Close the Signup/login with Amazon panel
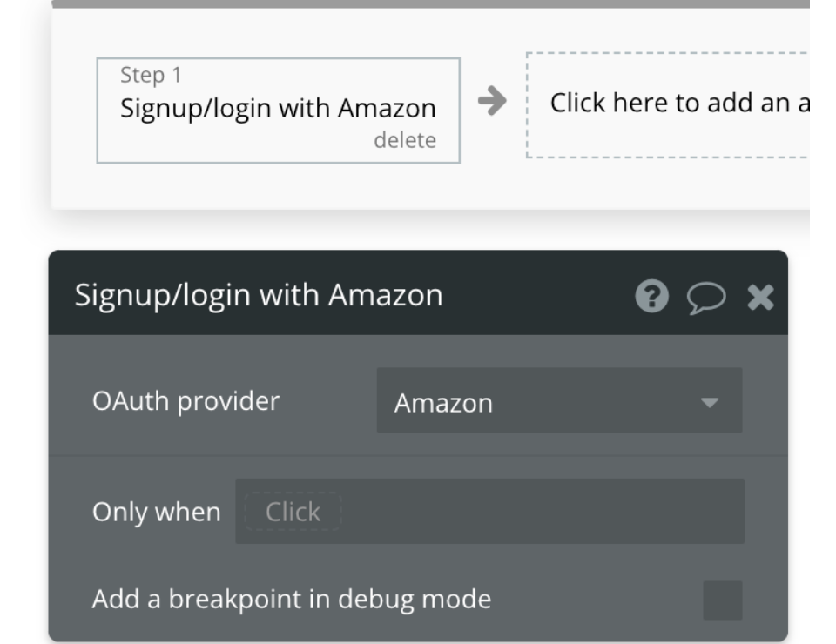 (x=760, y=297)
